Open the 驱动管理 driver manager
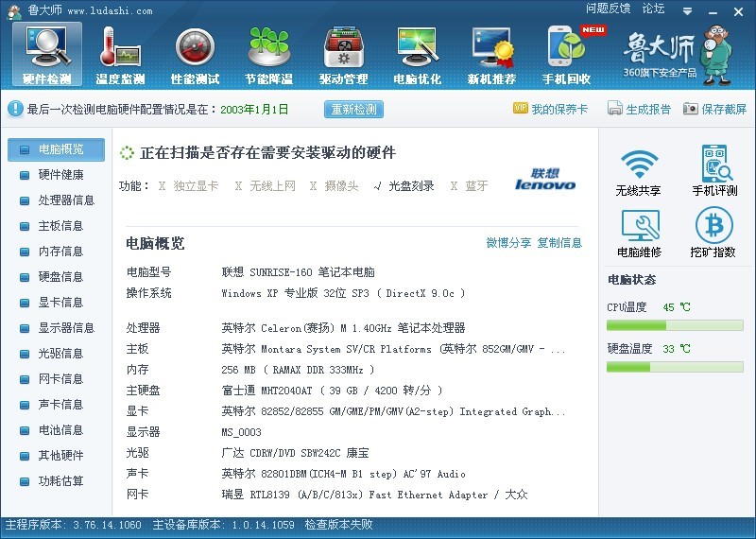 [343, 55]
